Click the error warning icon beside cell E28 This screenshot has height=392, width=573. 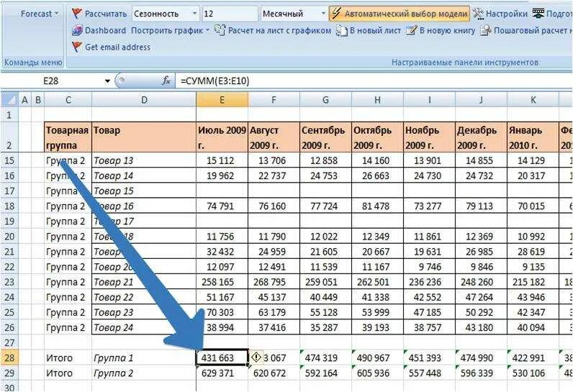click(x=256, y=357)
